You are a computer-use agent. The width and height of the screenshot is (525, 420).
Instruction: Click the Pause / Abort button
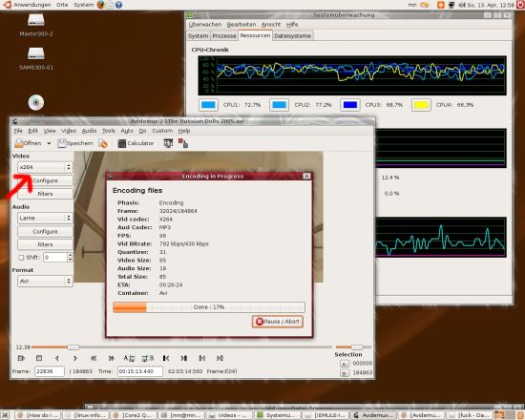coord(278,322)
